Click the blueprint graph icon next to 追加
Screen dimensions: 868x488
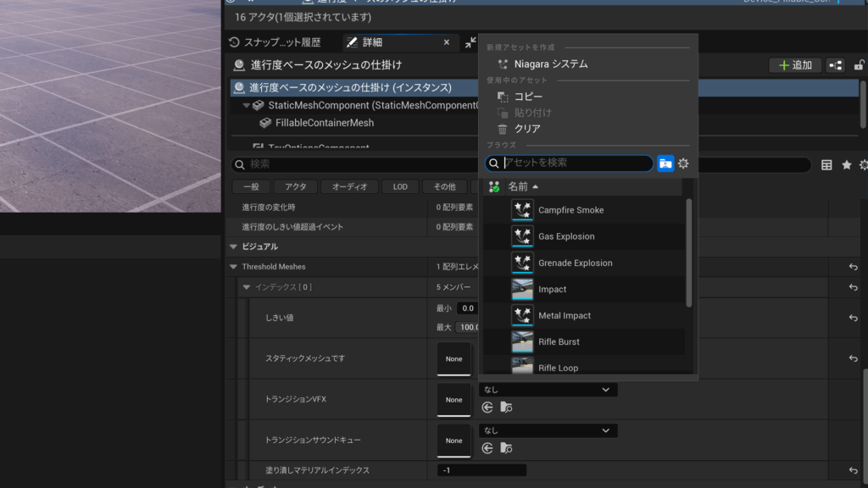835,65
